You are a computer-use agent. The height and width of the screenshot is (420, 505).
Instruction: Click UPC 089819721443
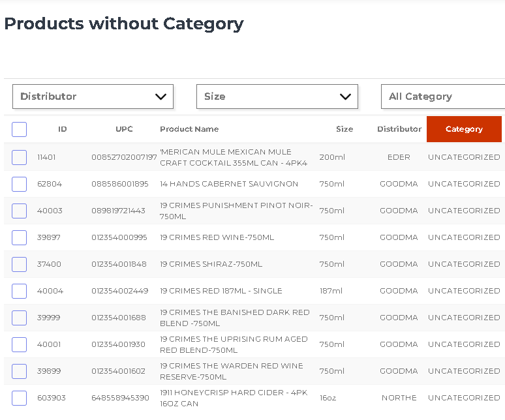pyautogui.click(x=118, y=211)
